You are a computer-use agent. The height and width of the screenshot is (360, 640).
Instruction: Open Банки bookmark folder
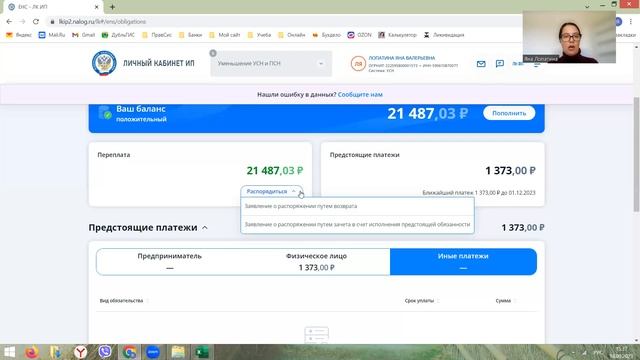pyautogui.click(x=191, y=35)
